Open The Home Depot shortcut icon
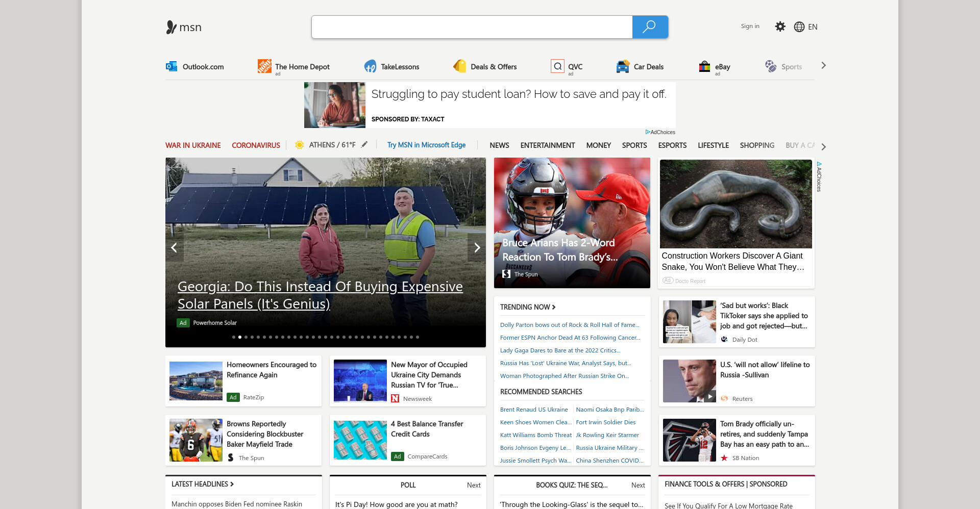This screenshot has height=509, width=980. coord(264,66)
